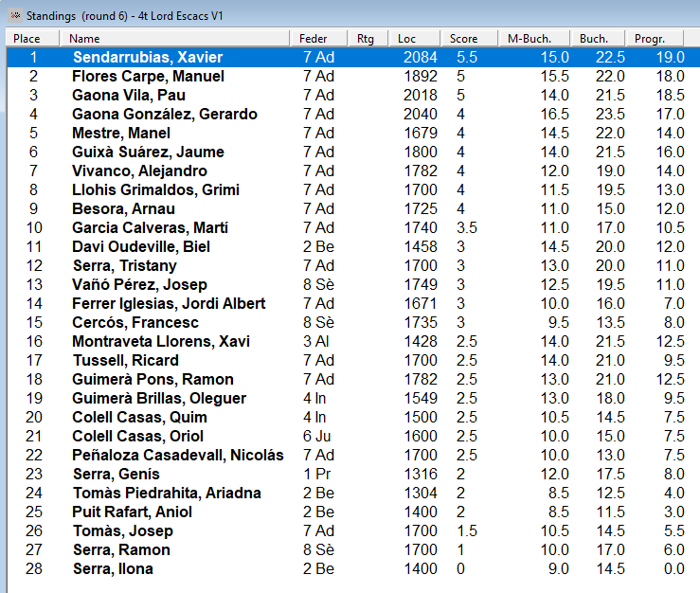Image resolution: width=700 pixels, height=593 pixels.
Task: Sort standings by Score column header
Action: click(469, 39)
